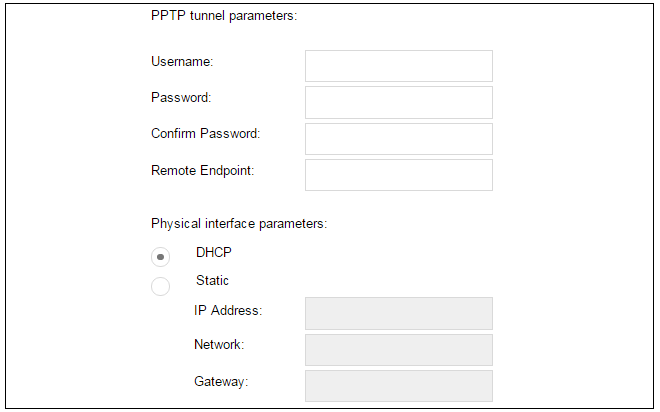Click the "Network:" label

click(220, 345)
